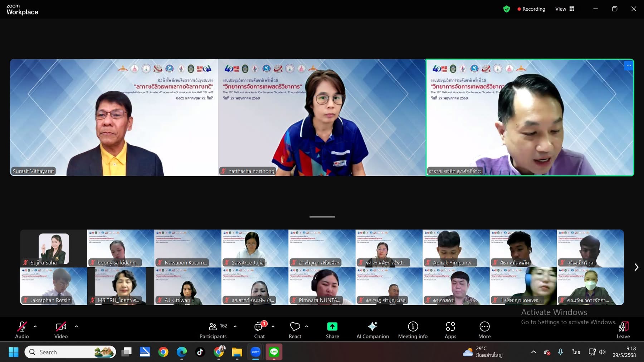
Task: Open the Apps menu
Action: [x=450, y=330]
